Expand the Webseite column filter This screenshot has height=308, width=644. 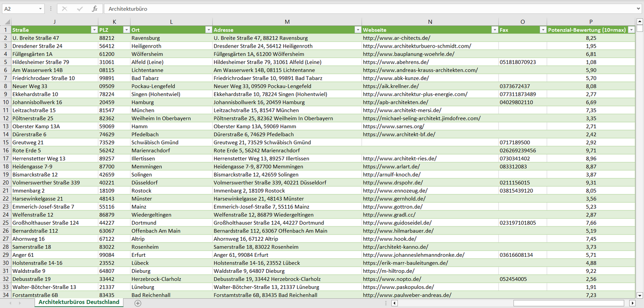(494, 30)
